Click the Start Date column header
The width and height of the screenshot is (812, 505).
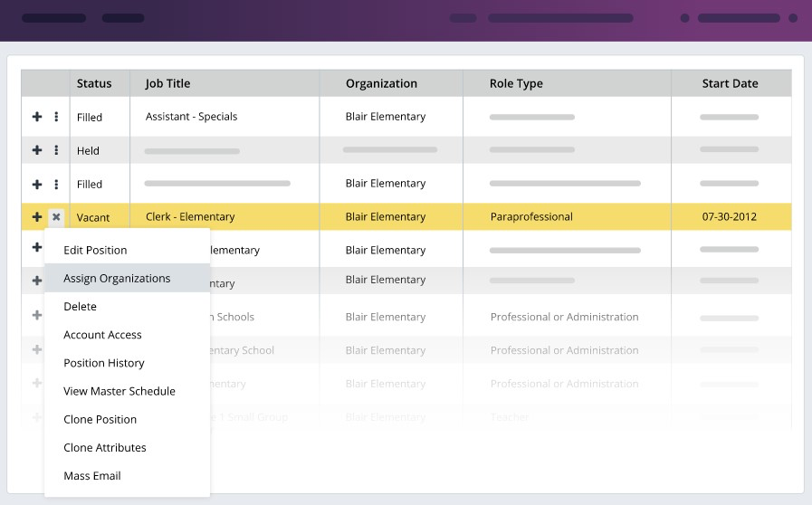(x=730, y=83)
